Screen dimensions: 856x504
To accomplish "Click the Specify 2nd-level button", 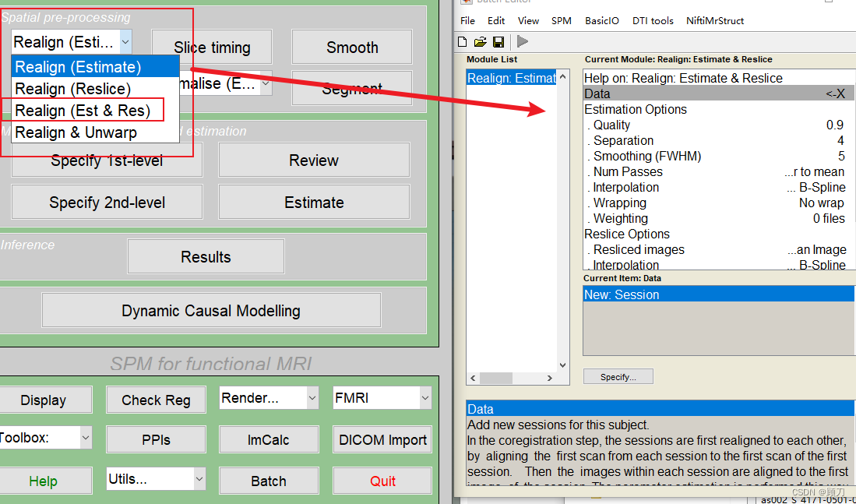I will [107, 202].
